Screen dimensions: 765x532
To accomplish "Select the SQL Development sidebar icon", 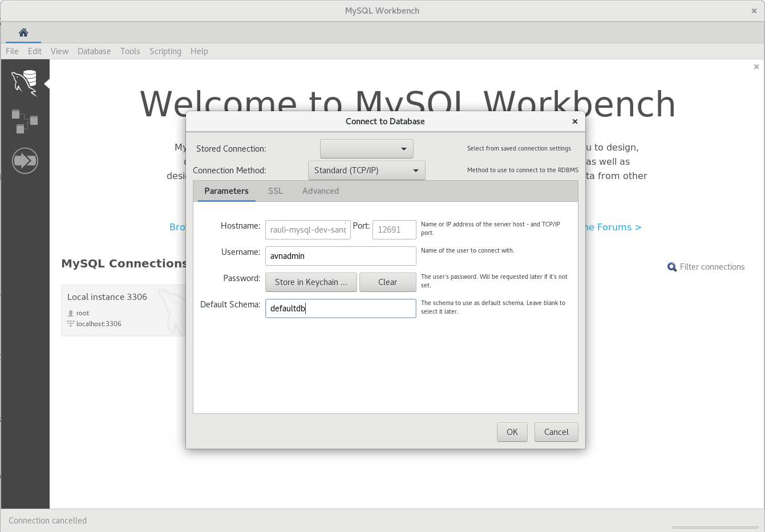I will (x=25, y=81).
